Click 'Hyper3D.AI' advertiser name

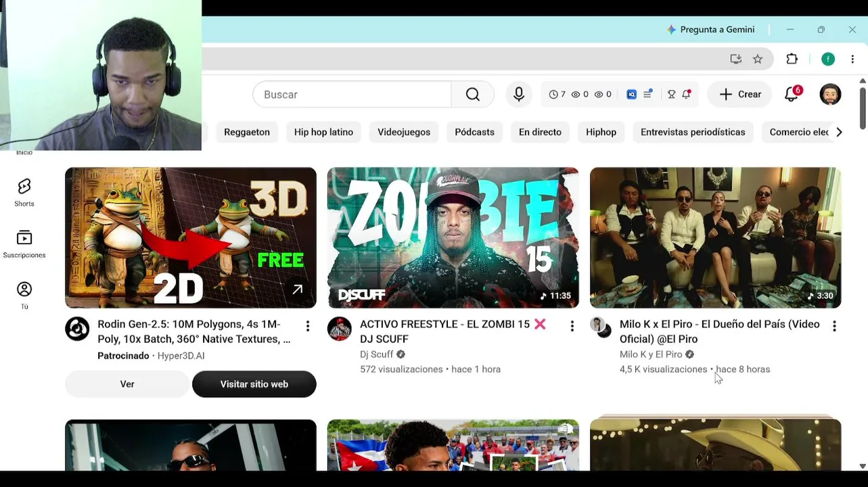click(181, 356)
